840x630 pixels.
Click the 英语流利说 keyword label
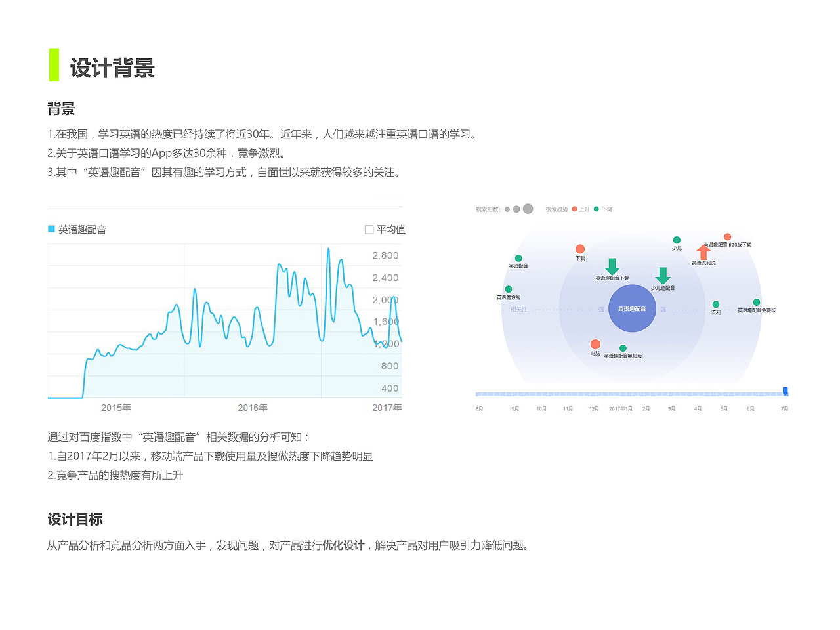click(x=703, y=263)
